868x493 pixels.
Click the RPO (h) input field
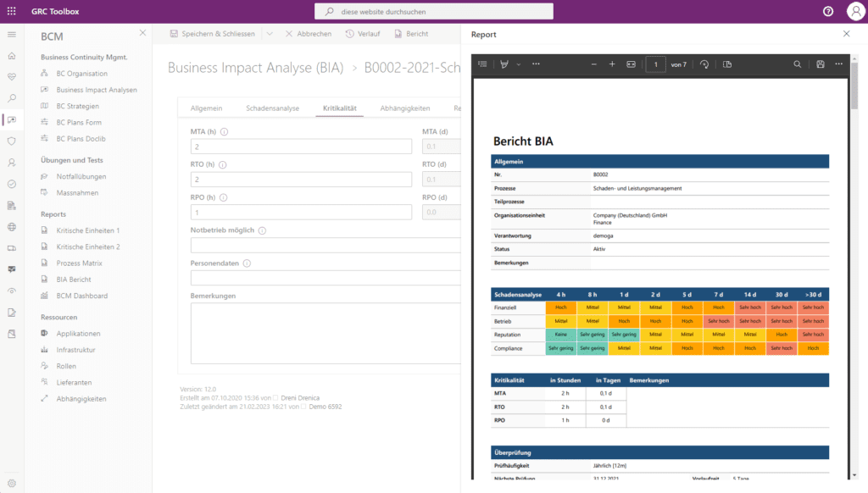click(301, 213)
